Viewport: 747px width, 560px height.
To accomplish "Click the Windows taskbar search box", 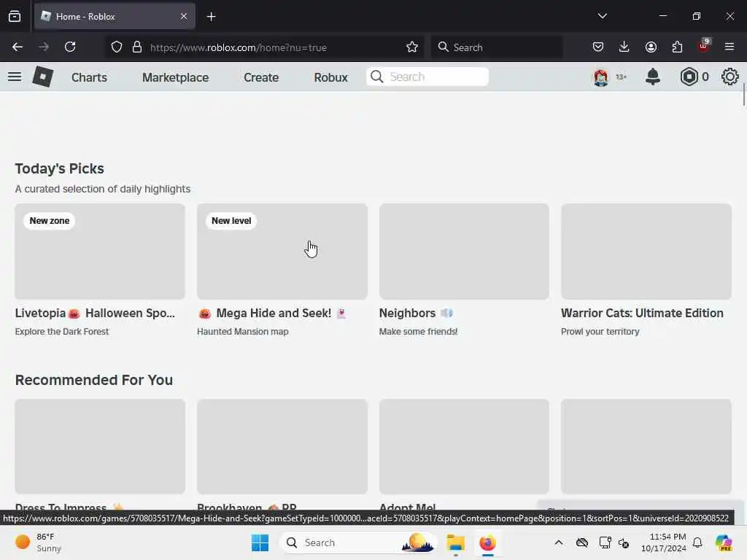I will click(358, 542).
